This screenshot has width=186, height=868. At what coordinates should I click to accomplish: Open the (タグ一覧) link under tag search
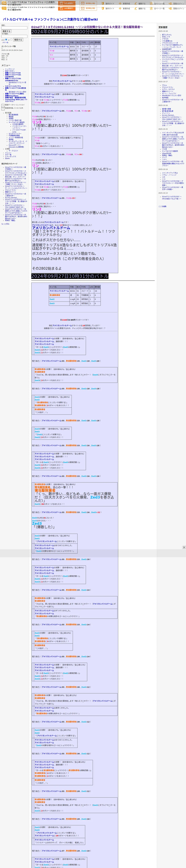click(5, 42)
